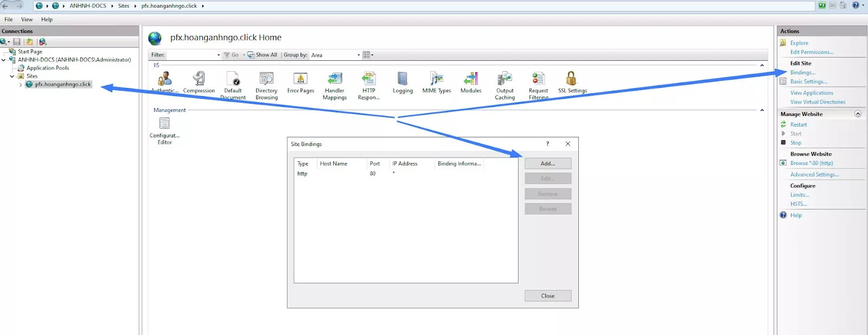Viewport: 868px width, 335px height.
Task: Select Application Pools in Connections tree
Action: coord(48,68)
